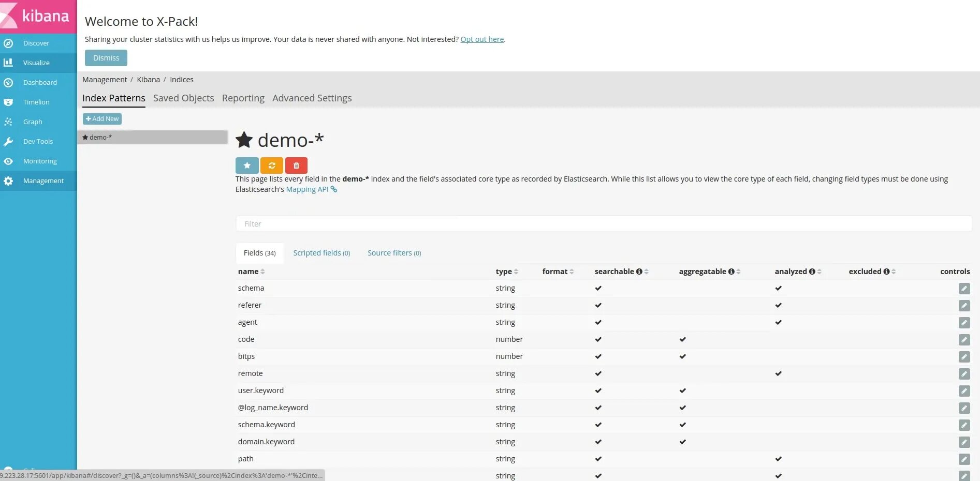Sort fields by aggregatable column
Image resolution: width=980 pixels, height=481 pixels.
pyautogui.click(x=739, y=272)
